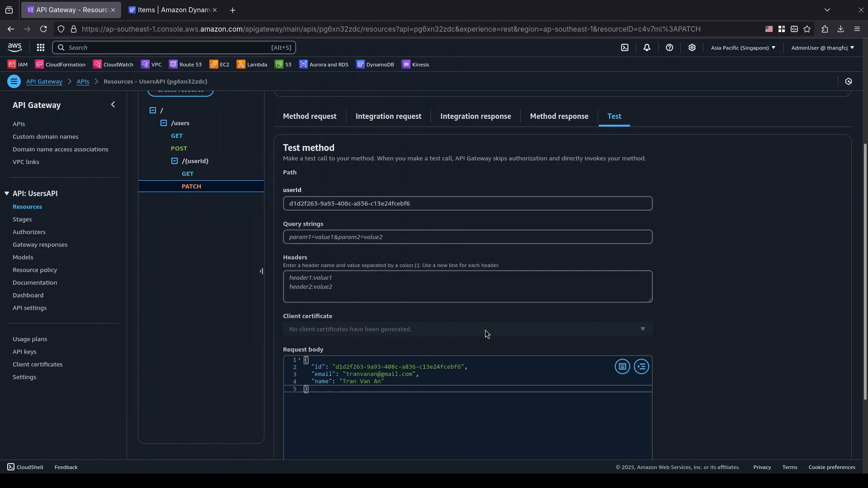Open the AWS home logo
The height and width of the screenshot is (488, 868).
(14, 47)
